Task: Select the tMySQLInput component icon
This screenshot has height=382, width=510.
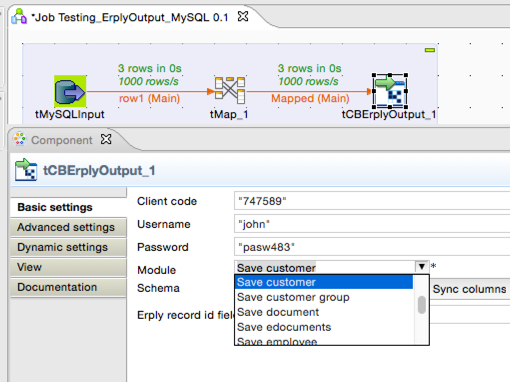Action: point(70,91)
